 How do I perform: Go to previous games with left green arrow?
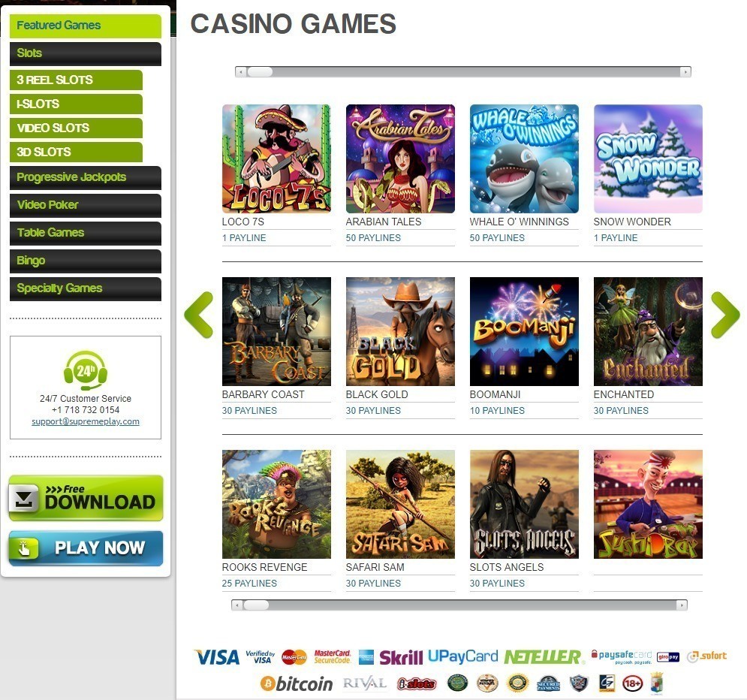[199, 315]
